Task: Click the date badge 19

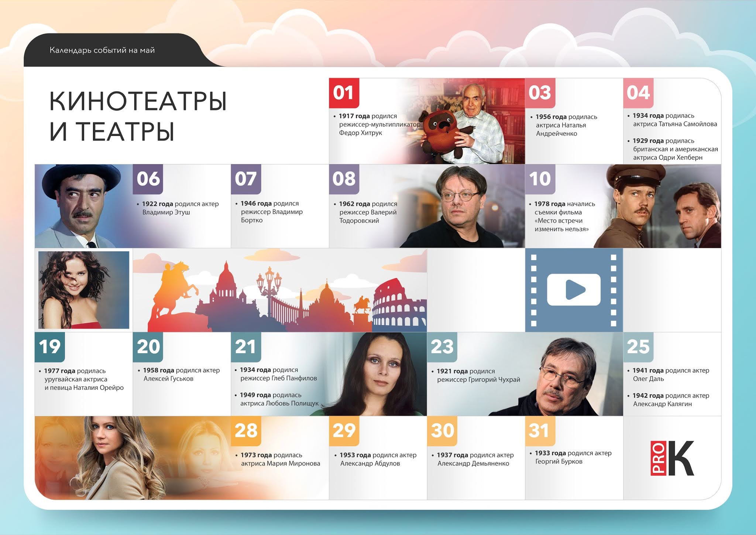Action: (x=50, y=347)
